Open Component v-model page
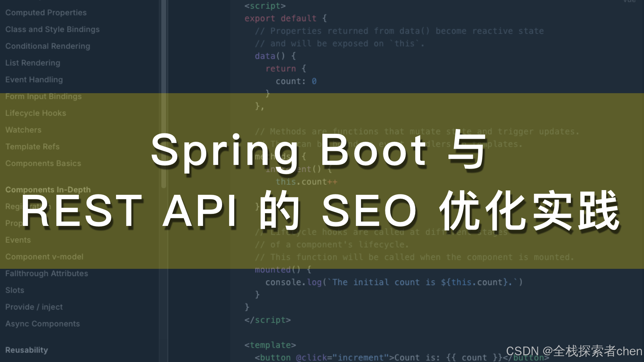 (x=44, y=257)
